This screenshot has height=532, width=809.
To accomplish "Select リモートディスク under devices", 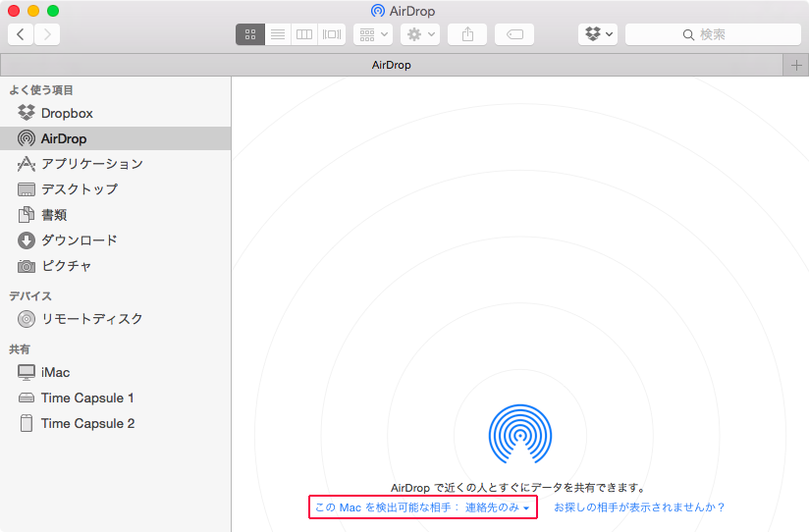I will coord(116,319).
